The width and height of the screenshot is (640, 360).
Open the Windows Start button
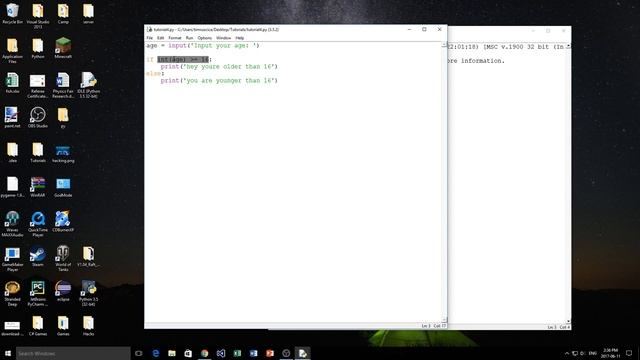coord(8,353)
